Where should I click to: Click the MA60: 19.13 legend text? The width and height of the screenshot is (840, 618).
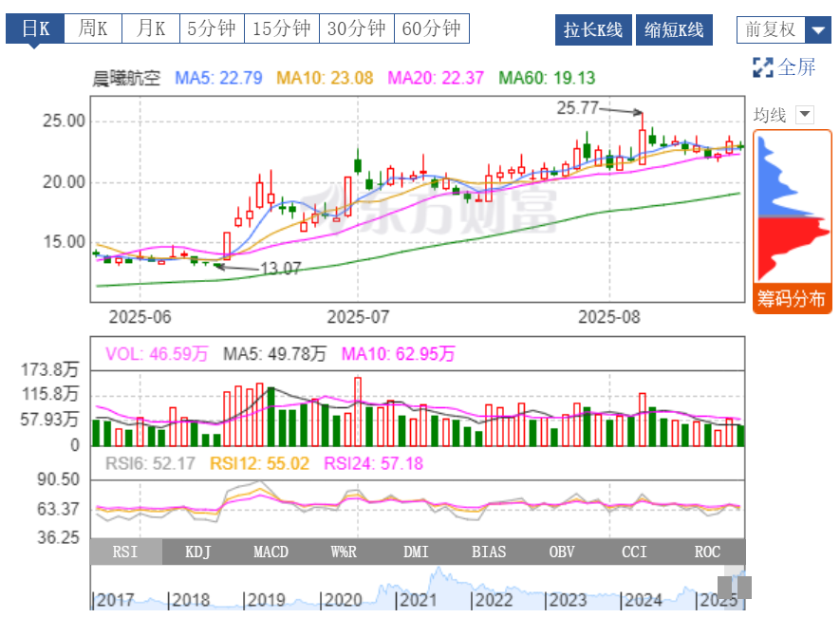[547, 78]
